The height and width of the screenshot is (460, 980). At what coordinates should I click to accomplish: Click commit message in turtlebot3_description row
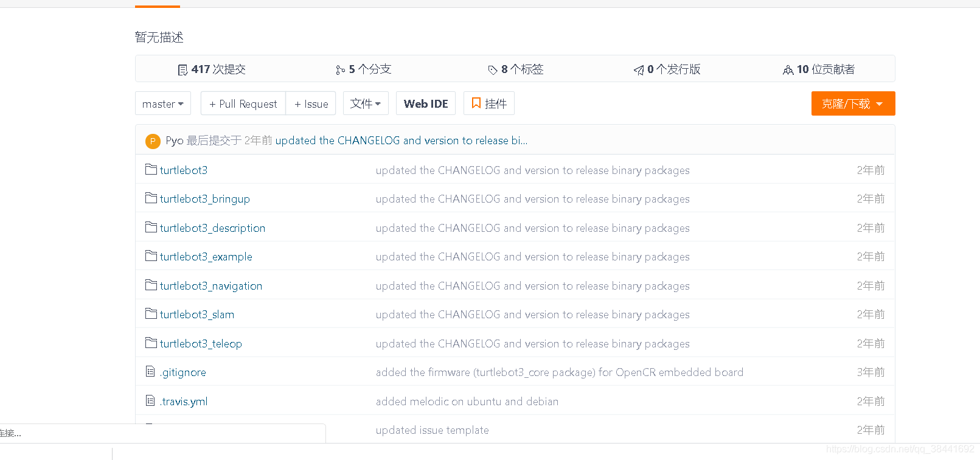[x=533, y=228]
